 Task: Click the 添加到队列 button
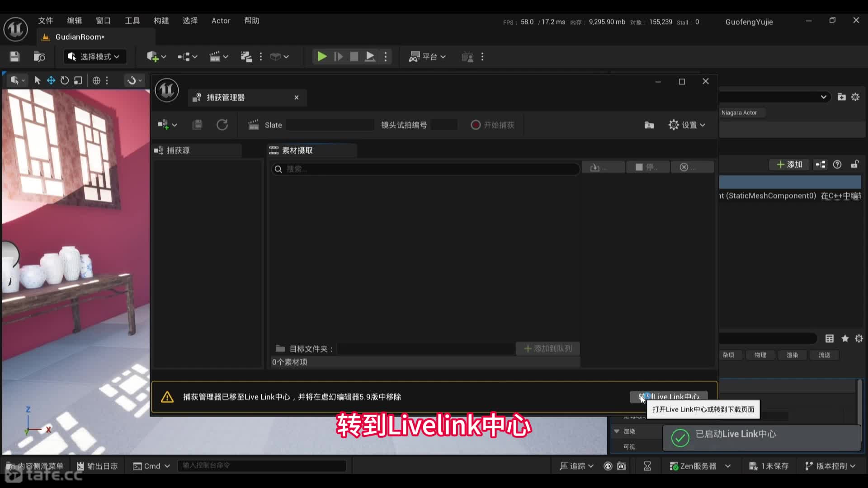pyautogui.click(x=547, y=348)
